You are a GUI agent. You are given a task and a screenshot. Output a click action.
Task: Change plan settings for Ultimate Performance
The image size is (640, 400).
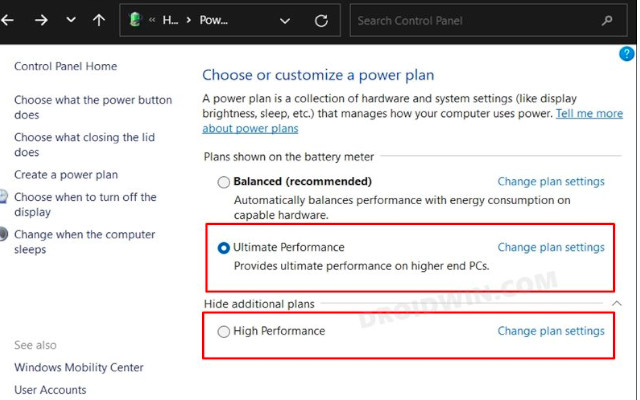(550, 247)
